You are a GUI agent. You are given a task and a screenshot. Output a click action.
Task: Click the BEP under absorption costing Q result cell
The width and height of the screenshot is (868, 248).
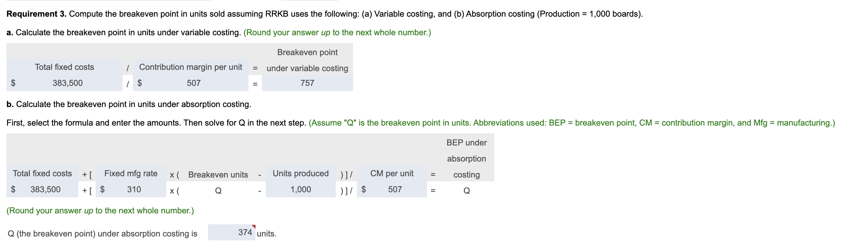pos(467,190)
